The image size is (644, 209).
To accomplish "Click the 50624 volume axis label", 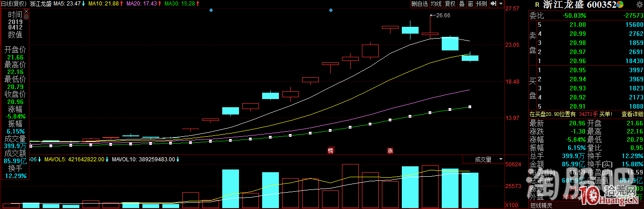I will tap(513, 164).
